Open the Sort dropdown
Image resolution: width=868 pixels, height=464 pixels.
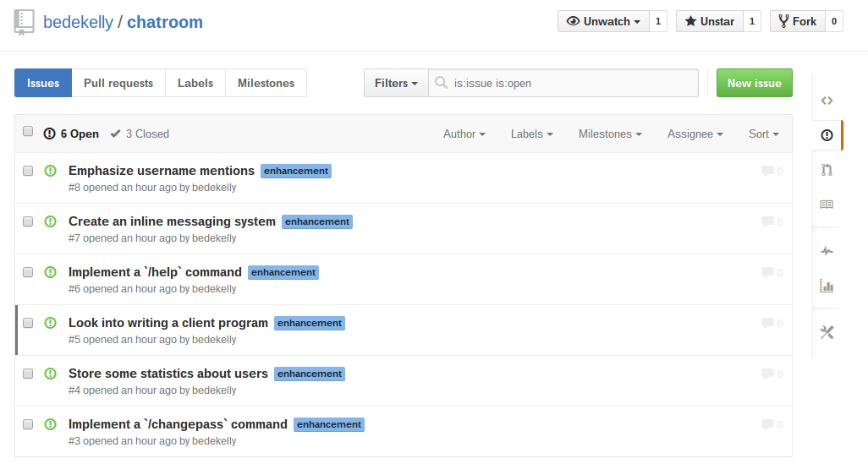coord(763,134)
